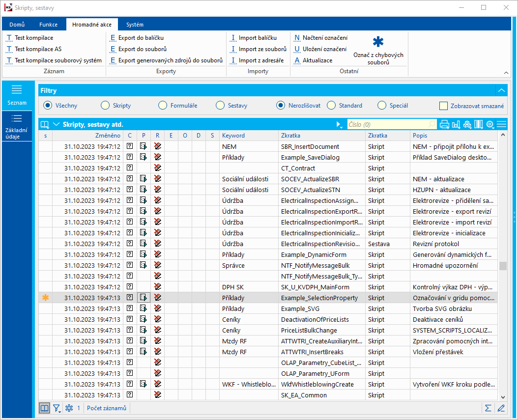Screen dimensions: 518x420
Task: Click Import ze souborů
Action: [x=262, y=49]
